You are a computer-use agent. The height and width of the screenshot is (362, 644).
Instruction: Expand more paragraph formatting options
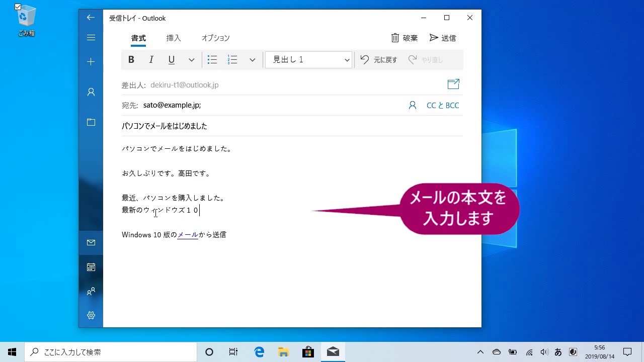pyautogui.click(x=253, y=60)
